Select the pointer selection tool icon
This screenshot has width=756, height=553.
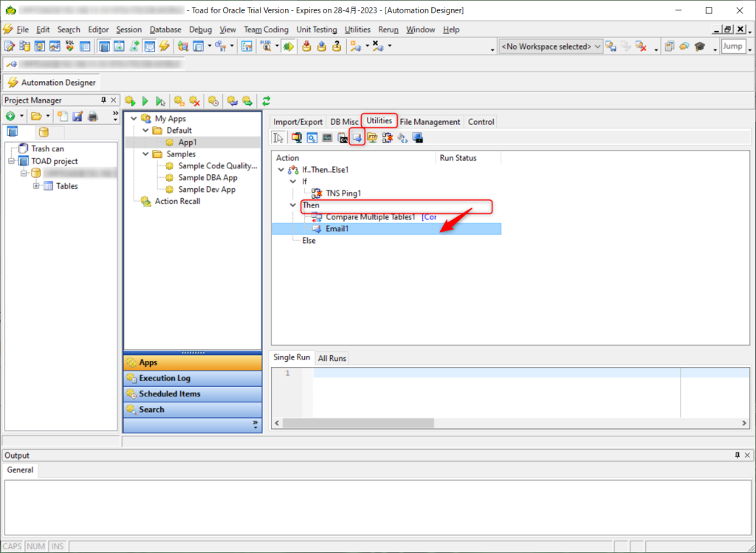click(x=278, y=138)
